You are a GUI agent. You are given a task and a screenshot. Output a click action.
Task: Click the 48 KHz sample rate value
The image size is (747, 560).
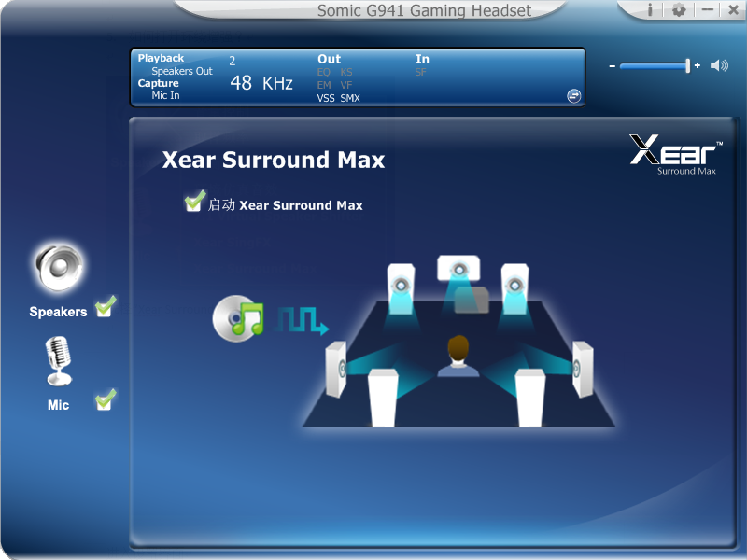pos(261,83)
